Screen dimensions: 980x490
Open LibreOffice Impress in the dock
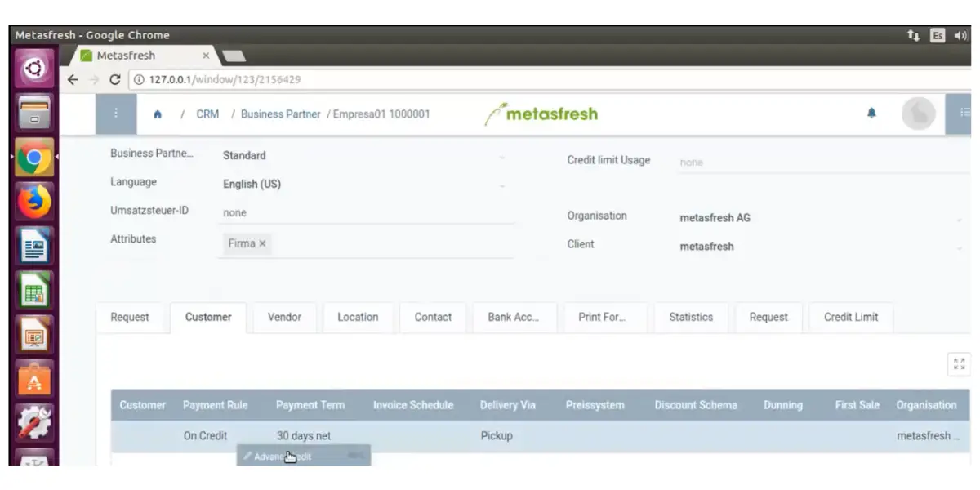pos(34,334)
